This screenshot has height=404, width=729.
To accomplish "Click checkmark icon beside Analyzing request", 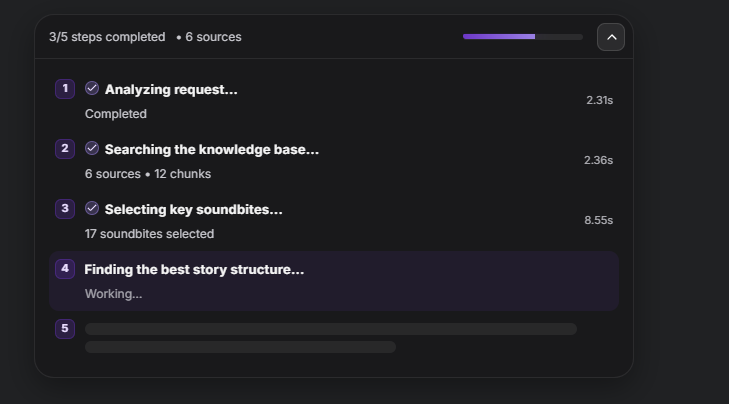I will 92,89.
